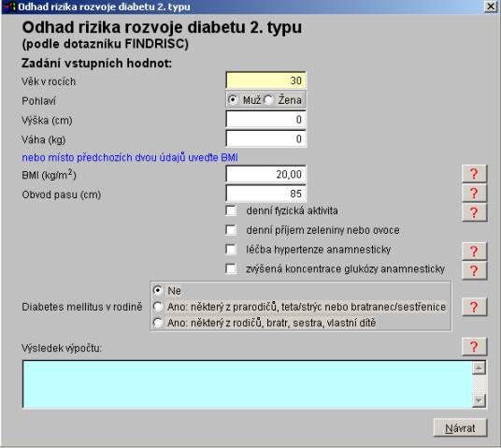Click the Věk v rocích input field
The width and height of the screenshot is (501, 448).
tap(265, 80)
